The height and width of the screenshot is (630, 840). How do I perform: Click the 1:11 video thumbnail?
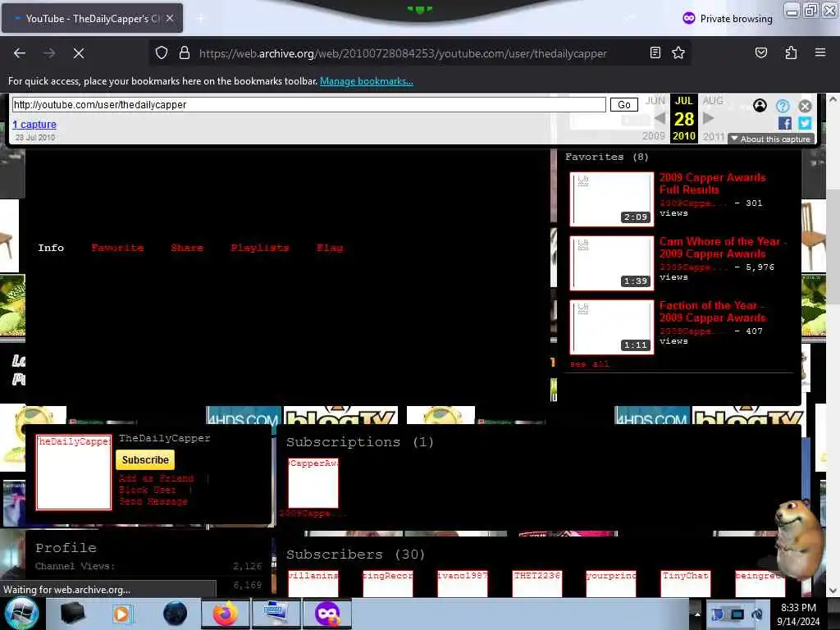[x=612, y=326]
